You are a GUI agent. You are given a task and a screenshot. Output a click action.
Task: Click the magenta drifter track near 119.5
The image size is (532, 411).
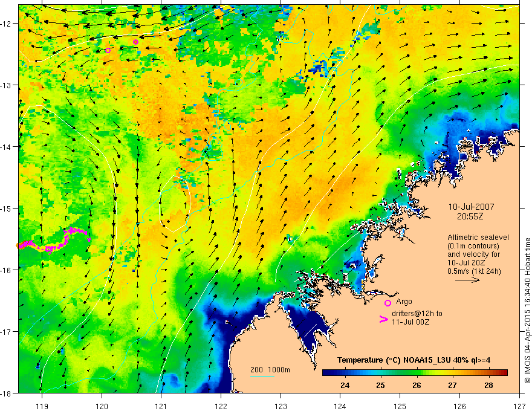[x=54, y=240]
